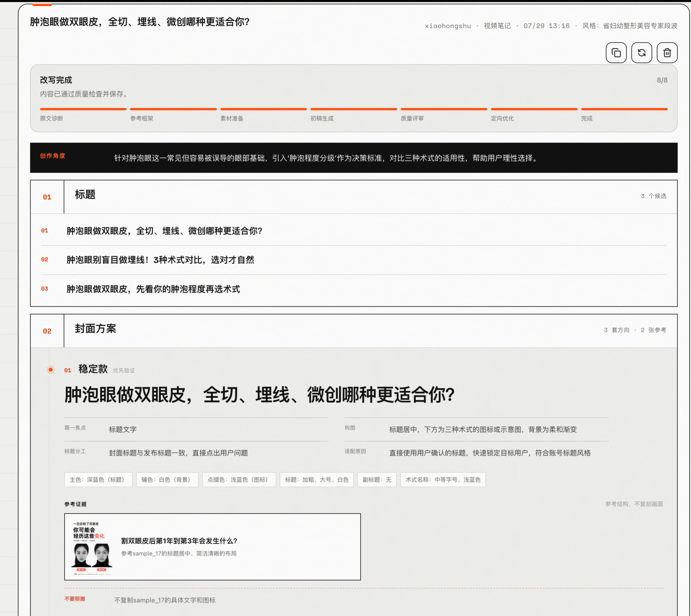Click the 8/8 progress counter

tap(662, 80)
